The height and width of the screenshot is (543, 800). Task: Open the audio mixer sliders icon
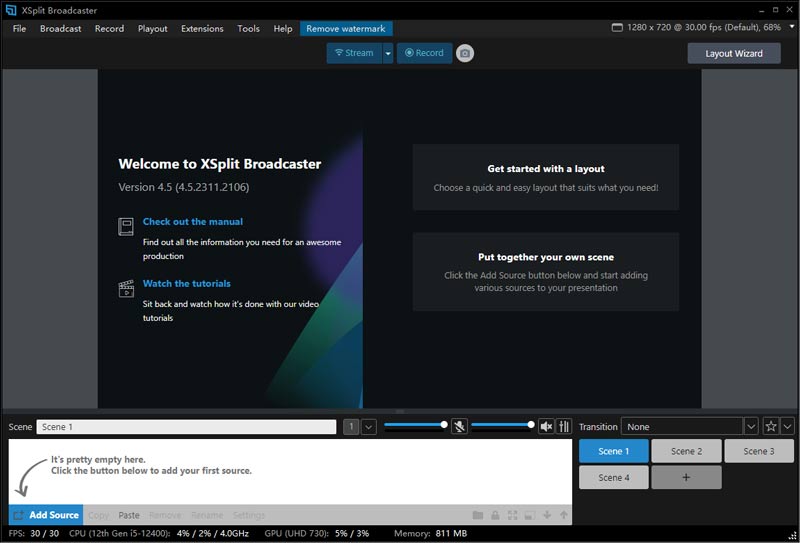[563, 426]
